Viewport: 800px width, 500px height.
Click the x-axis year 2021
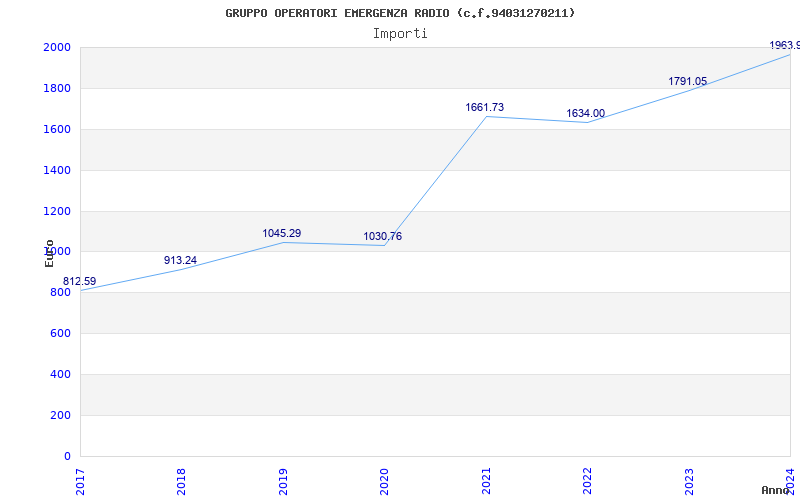tap(486, 482)
